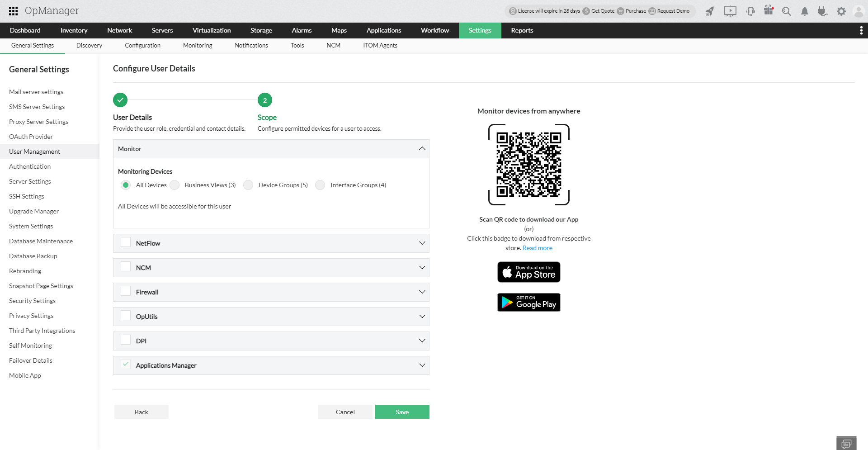The width and height of the screenshot is (868, 450).
Task: Click the Purchase link
Action: click(x=636, y=11)
